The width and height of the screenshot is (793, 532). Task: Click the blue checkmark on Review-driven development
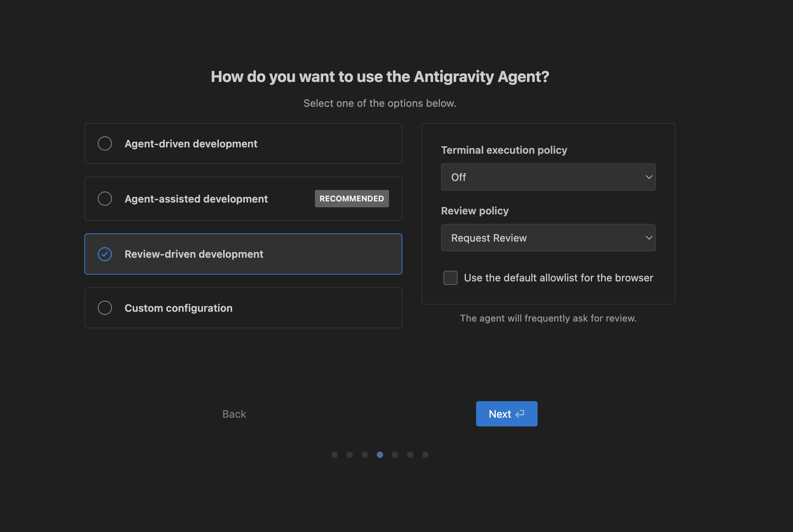point(105,254)
